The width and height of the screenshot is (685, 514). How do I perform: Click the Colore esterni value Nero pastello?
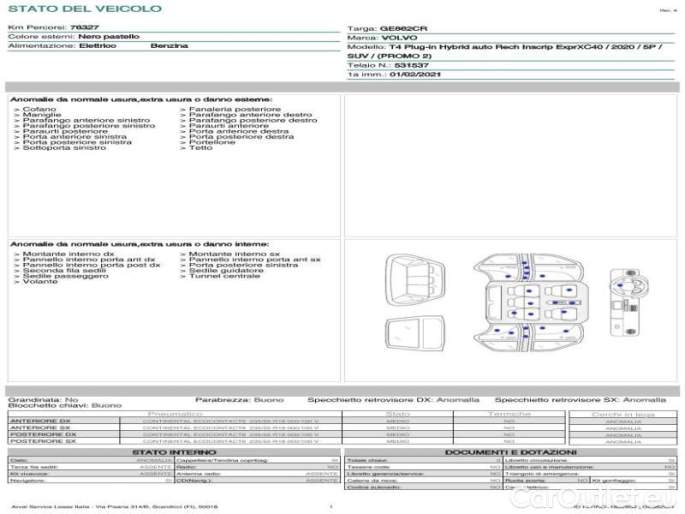click(x=109, y=36)
